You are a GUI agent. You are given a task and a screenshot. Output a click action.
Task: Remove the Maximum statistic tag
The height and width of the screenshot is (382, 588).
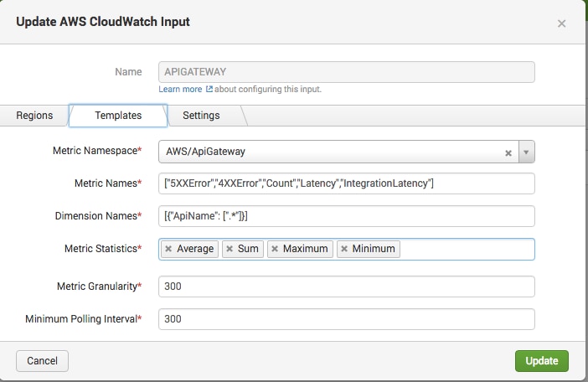(275, 250)
